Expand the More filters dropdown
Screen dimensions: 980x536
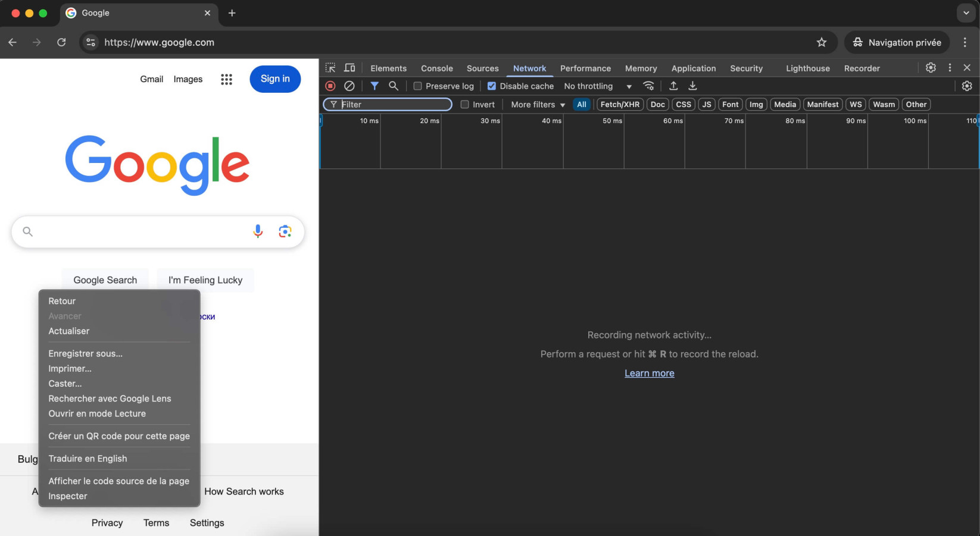(538, 105)
